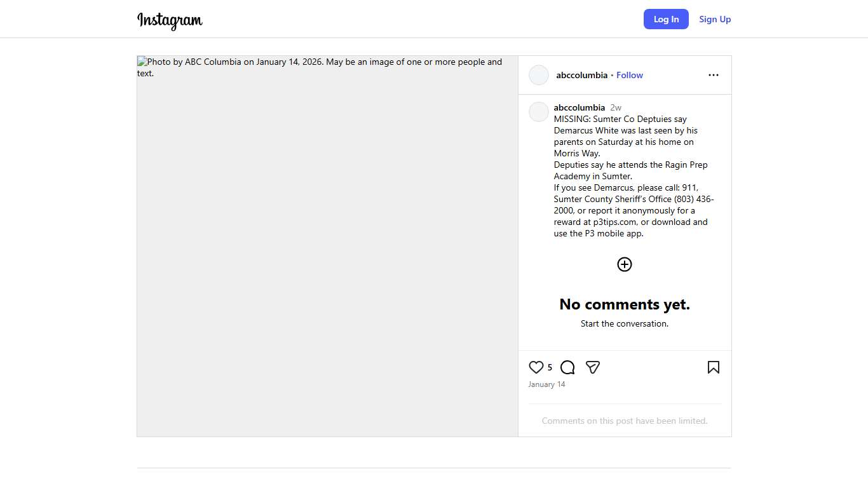Open abccolumbia username above the caption
This screenshot has width=868, height=488.
[x=579, y=107]
